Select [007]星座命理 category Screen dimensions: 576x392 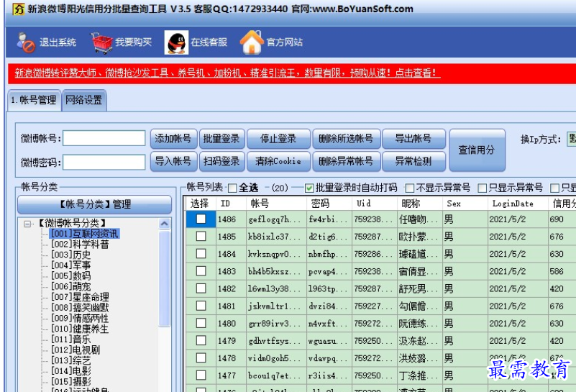[x=80, y=297]
